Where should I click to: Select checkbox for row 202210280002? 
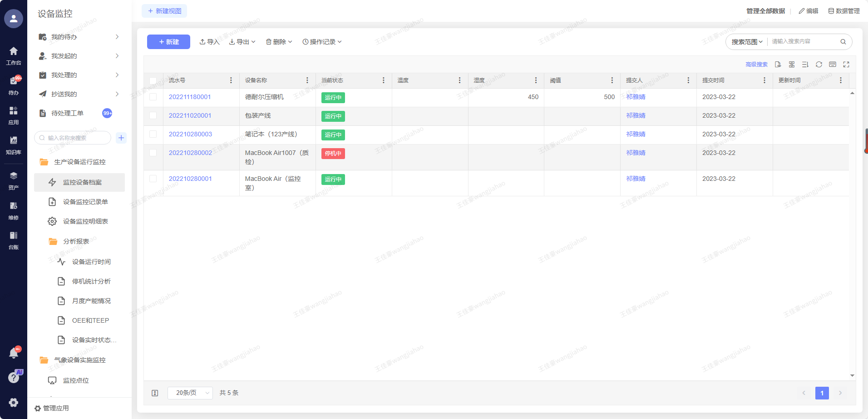pyautogui.click(x=153, y=153)
